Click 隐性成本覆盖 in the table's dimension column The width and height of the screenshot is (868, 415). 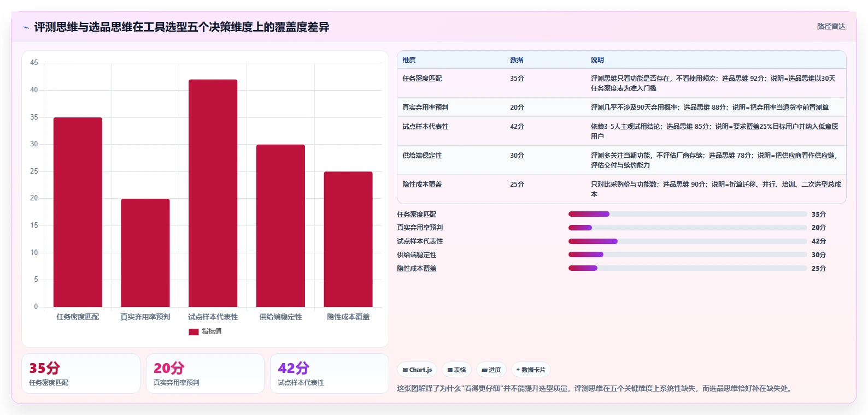[422, 185]
